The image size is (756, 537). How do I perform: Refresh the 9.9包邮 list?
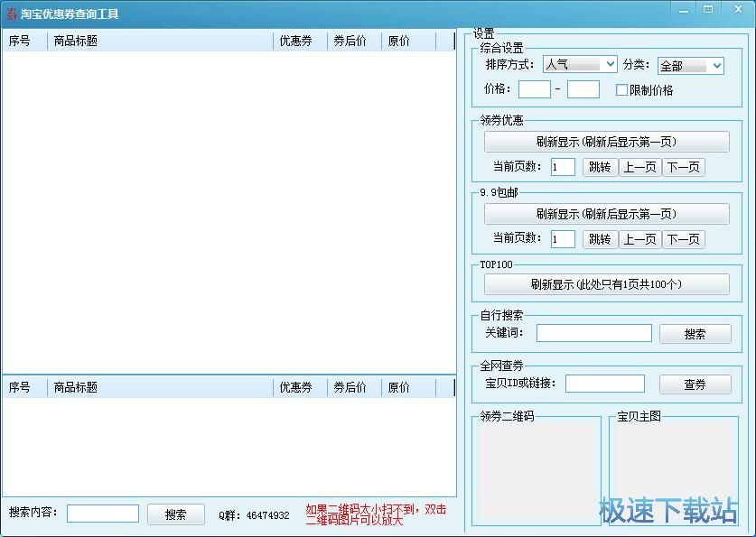(x=607, y=214)
